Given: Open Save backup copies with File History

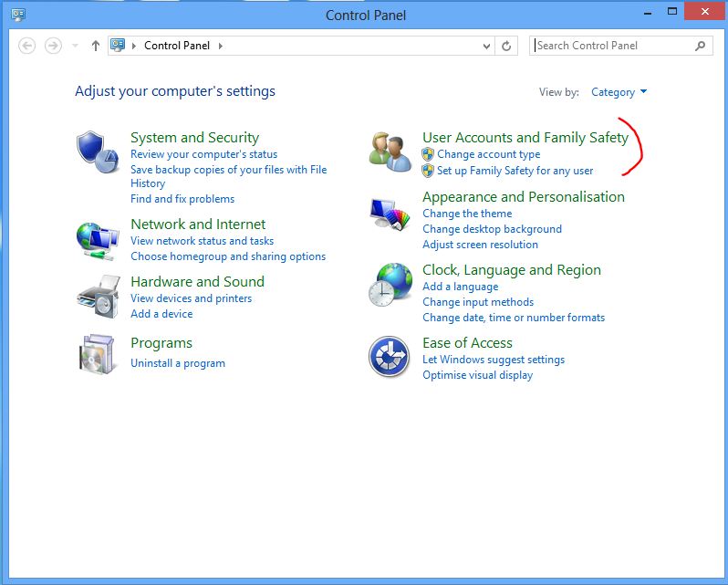Looking at the screenshot, I should click(228, 176).
